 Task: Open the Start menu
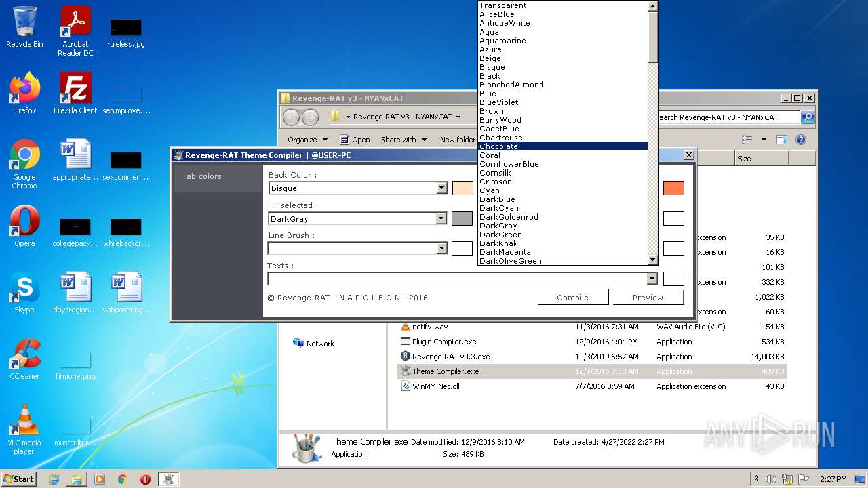[x=18, y=479]
